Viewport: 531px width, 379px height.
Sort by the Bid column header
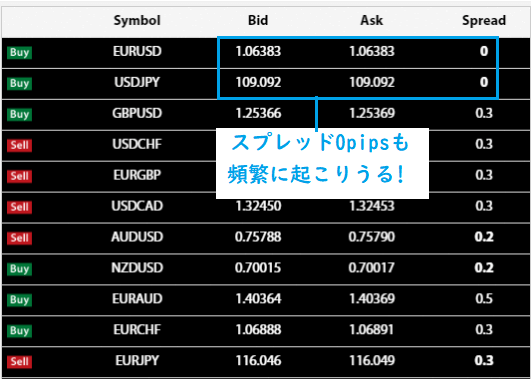pos(258,20)
